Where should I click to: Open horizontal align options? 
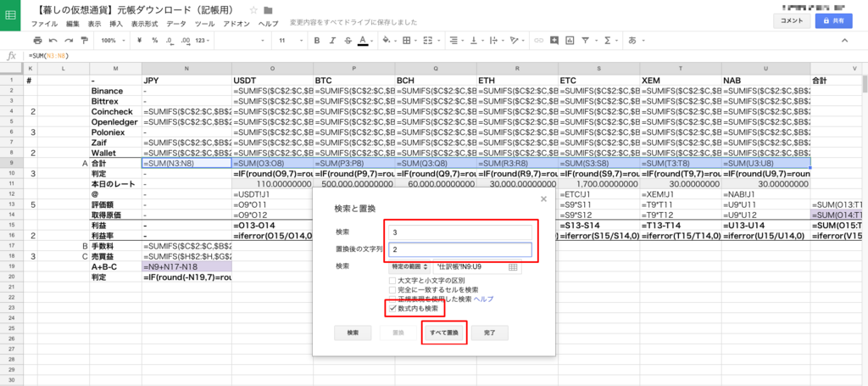(456, 41)
